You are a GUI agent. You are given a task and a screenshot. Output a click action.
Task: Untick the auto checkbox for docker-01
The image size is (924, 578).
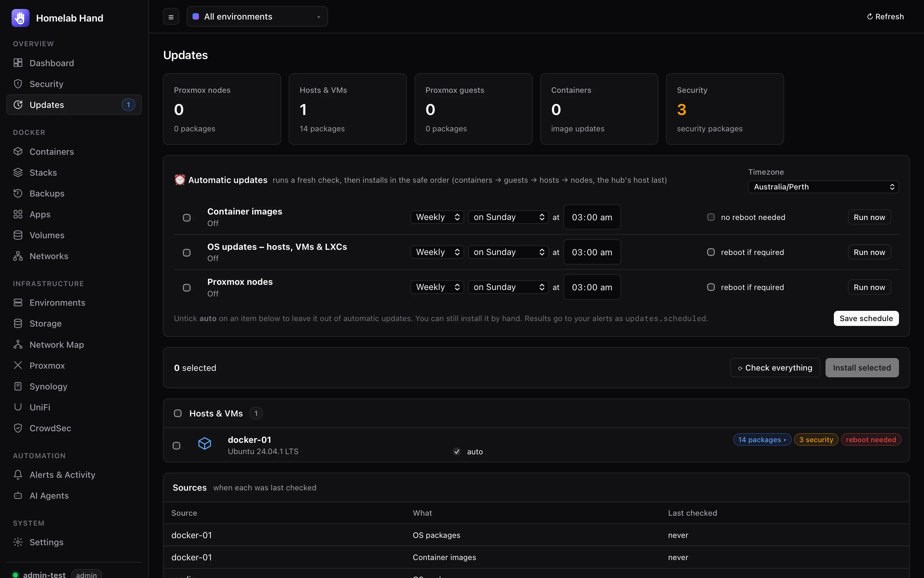(457, 451)
